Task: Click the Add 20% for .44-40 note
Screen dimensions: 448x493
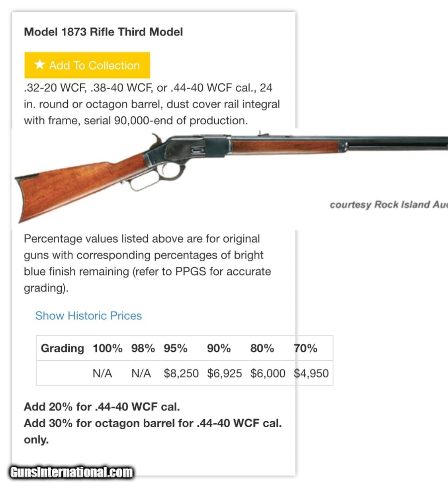Action: (x=102, y=407)
